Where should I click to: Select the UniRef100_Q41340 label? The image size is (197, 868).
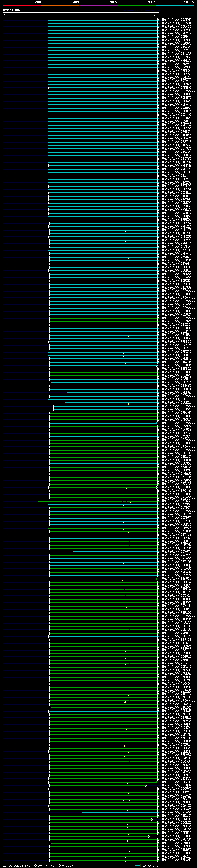[176, 176]
